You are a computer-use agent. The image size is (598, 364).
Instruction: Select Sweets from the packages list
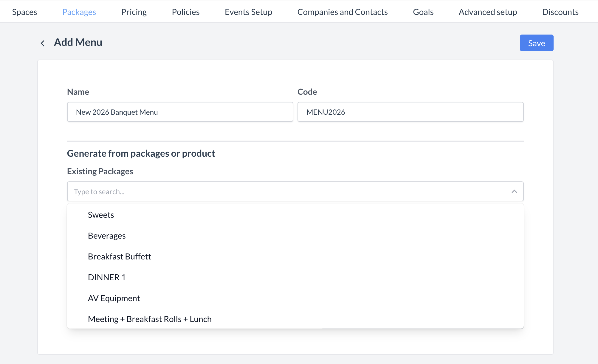pos(101,214)
